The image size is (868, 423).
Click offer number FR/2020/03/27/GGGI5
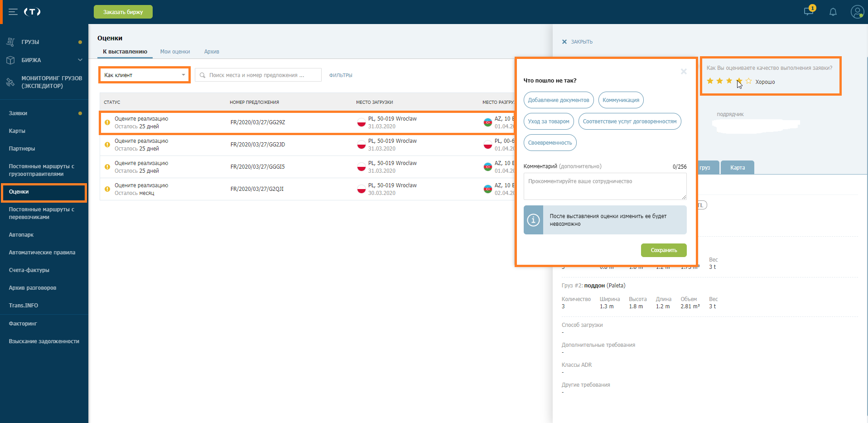pyautogui.click(x=258, y=167)
